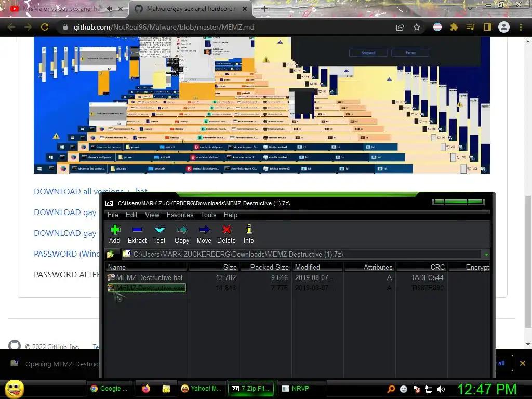Click the first DOWNLOAD gay link
This screenshot has height=399, width=532.
65,212
